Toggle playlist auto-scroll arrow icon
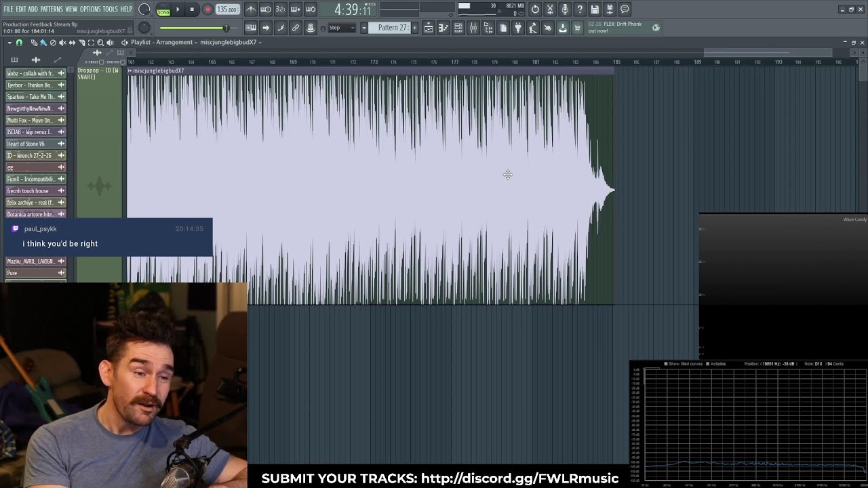Screen dimensions: 868x488 click(x=266, y=28)
